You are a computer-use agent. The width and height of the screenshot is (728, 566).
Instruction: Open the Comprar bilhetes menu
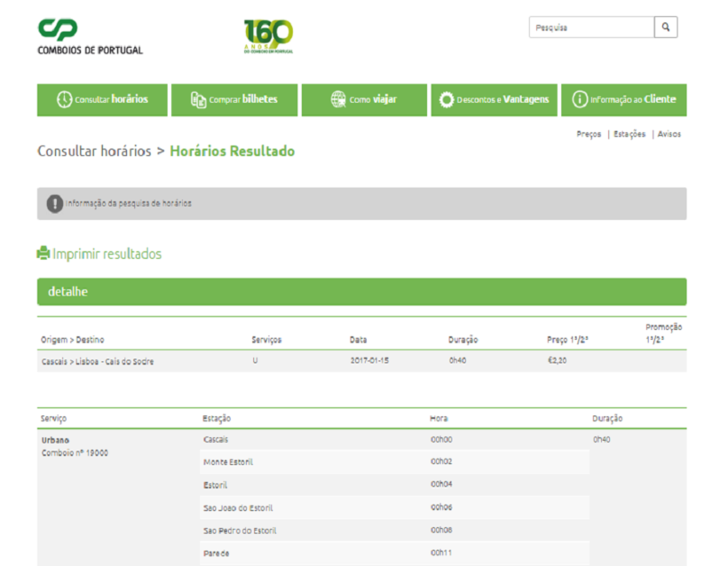[231, 99]
